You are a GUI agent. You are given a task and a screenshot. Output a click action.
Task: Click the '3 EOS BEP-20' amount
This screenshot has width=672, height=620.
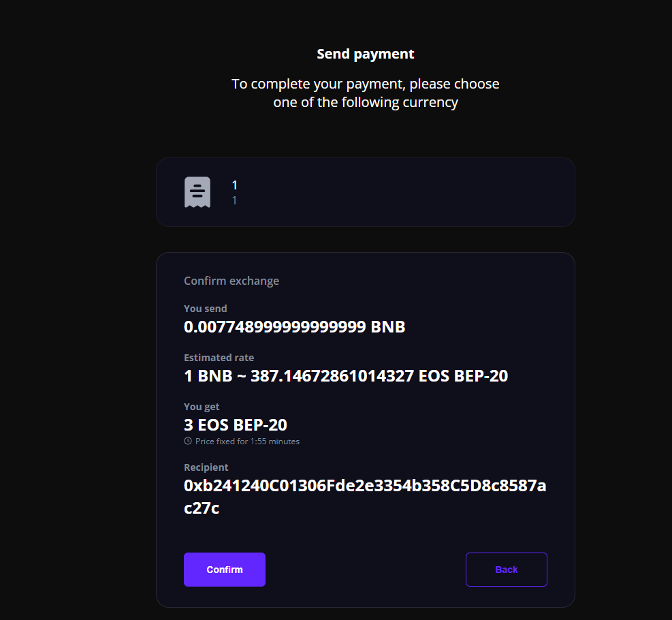tap(236, 425)
